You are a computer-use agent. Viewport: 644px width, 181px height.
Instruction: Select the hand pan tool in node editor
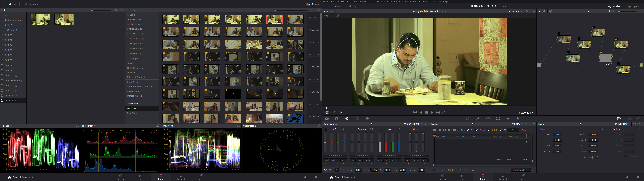pyautogui.click(x=545, y=11)
